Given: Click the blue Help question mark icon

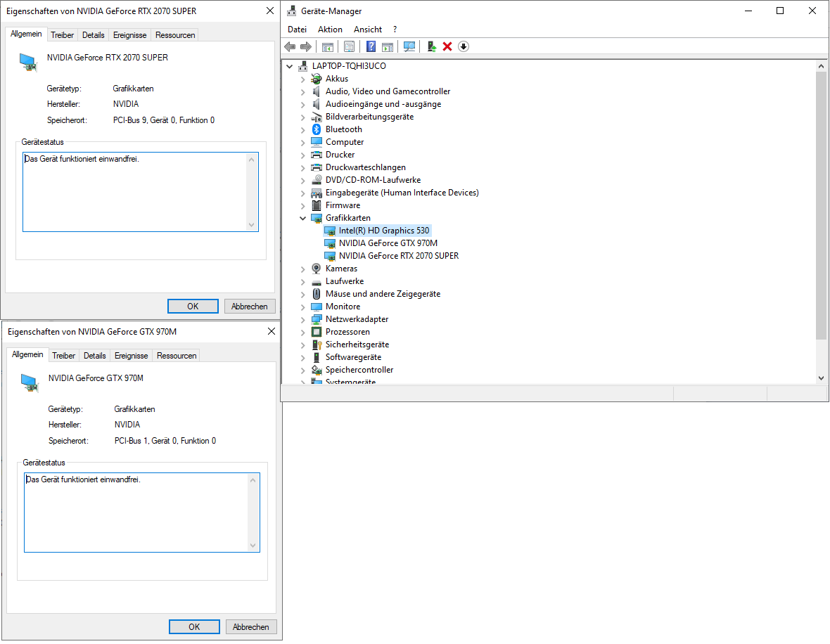Looking at the screenshot, I should click(x=371, y=46).
